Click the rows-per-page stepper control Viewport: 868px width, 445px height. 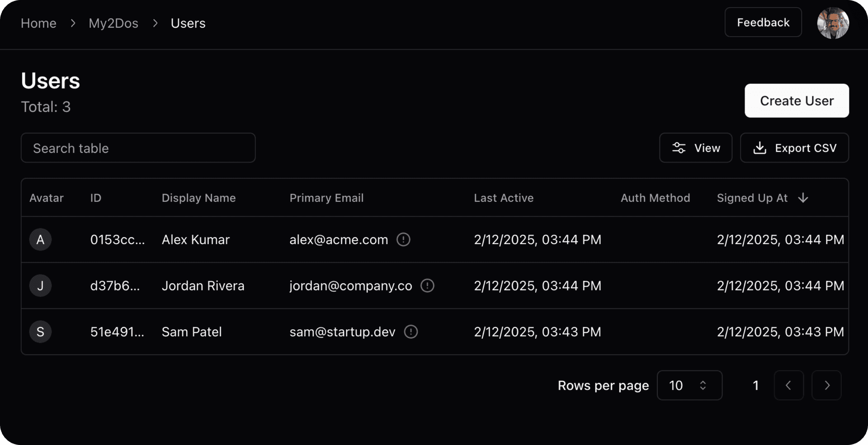pyautogui.click(x=703, y=385)
